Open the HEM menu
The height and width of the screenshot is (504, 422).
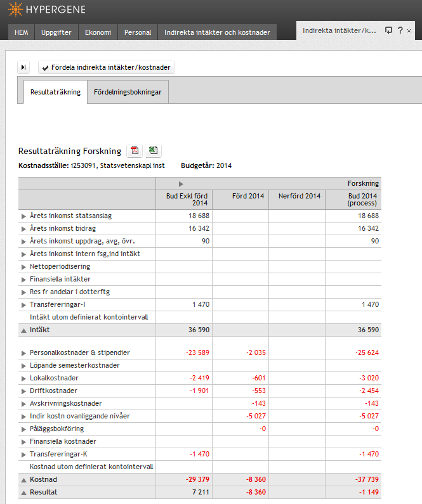pyautogui.click(x=21, y=32)
